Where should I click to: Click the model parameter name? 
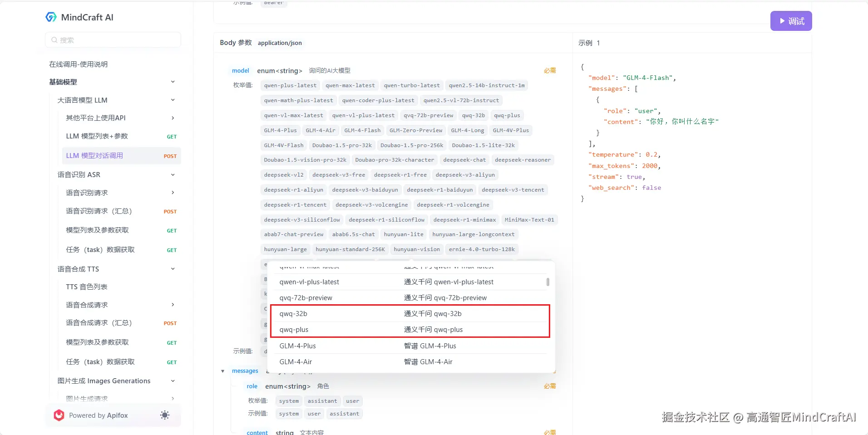coord(240,70)
